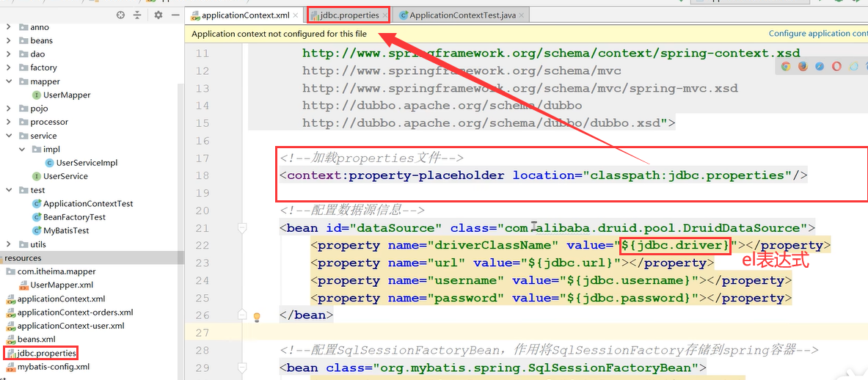Select mybatis-config.xml in project tree
Screen dimensions: 868x380
click(x=48, y=366)
